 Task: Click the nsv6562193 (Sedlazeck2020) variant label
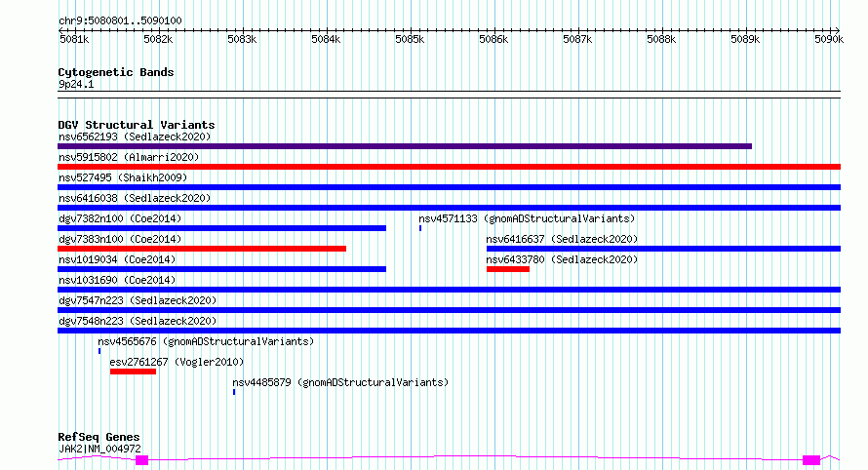(135, 137)
